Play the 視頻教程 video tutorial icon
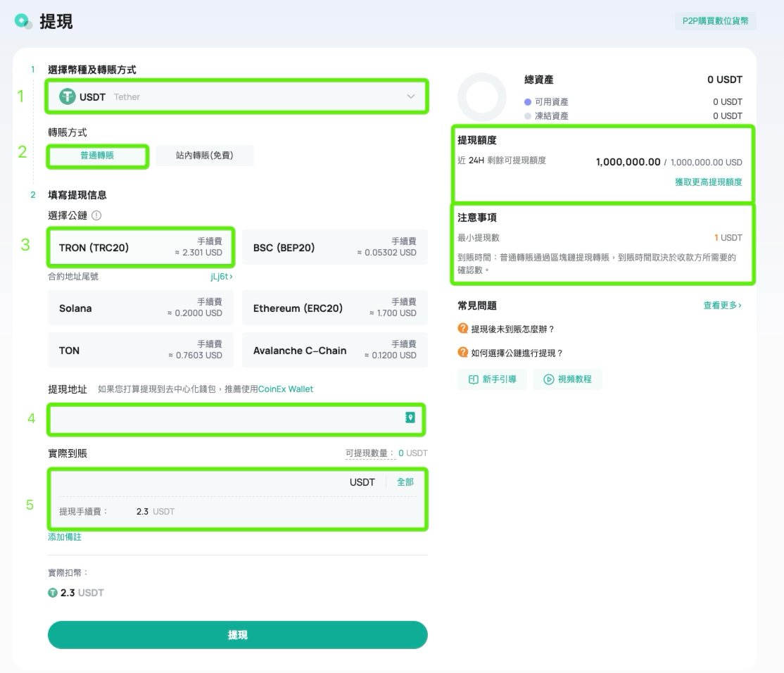This screenshot has height=673, width=784. click(548, 379)
